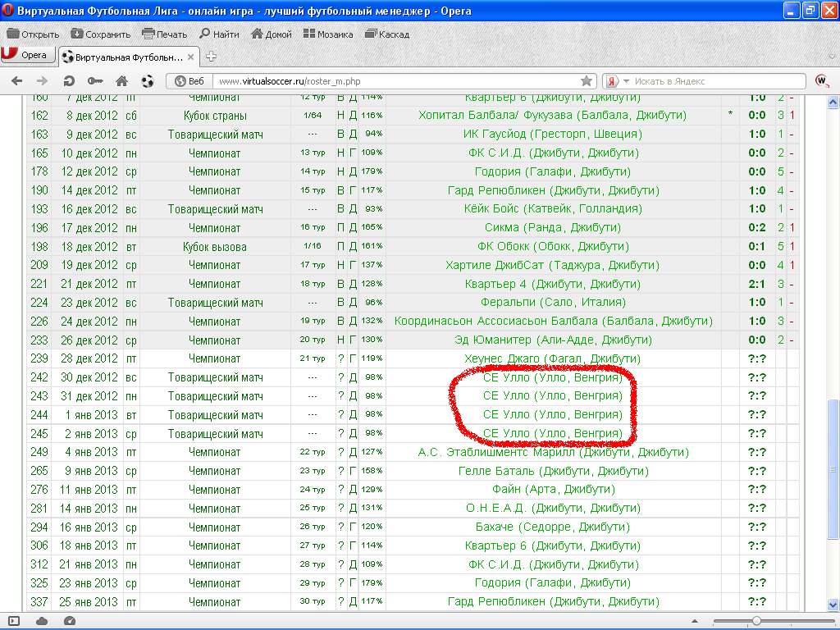Image resolution: width=840 pixels, height=630 pixels.
Task: Go forward to the next page
Action: [x=42, y=81]
